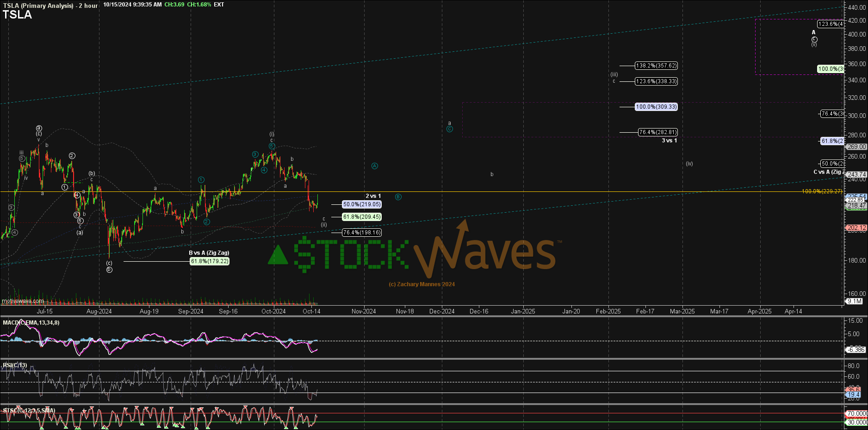Viewport: 868px width, 430px height.
Task: Click the 19.4 RSI value marker
Action: 854,395
